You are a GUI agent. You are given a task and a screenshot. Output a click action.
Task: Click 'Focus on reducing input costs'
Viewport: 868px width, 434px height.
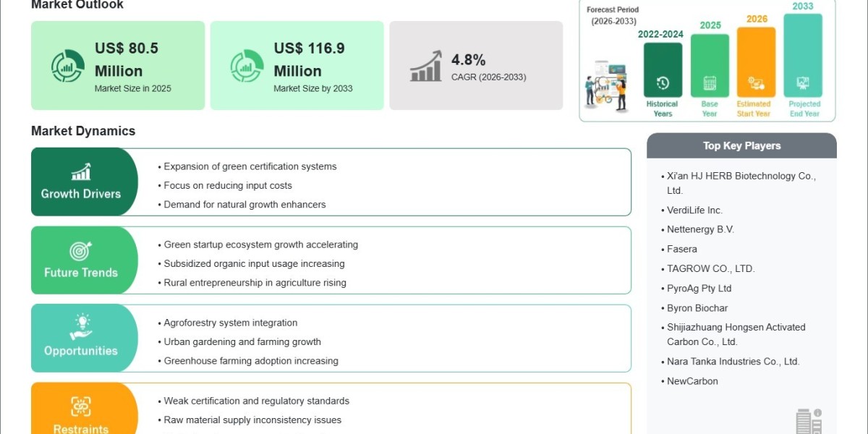(x=228, y=185)
